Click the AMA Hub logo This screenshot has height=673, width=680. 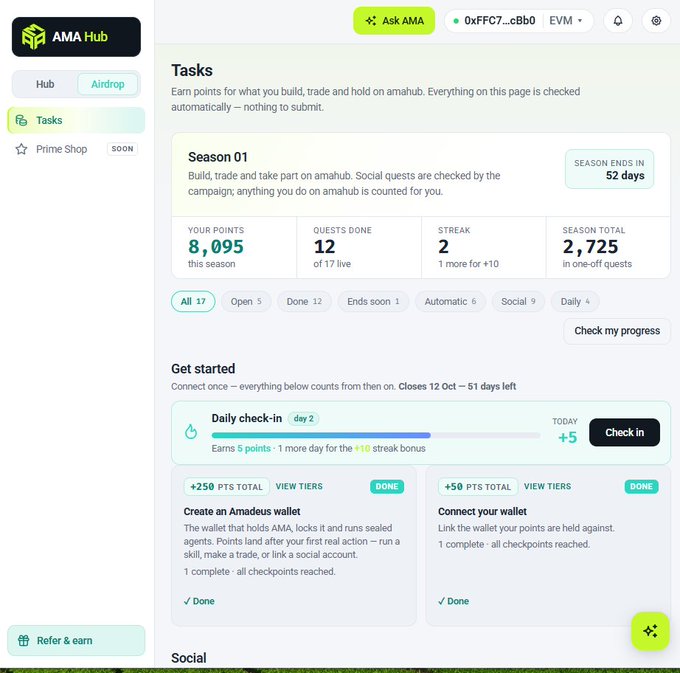coord(76,37)
